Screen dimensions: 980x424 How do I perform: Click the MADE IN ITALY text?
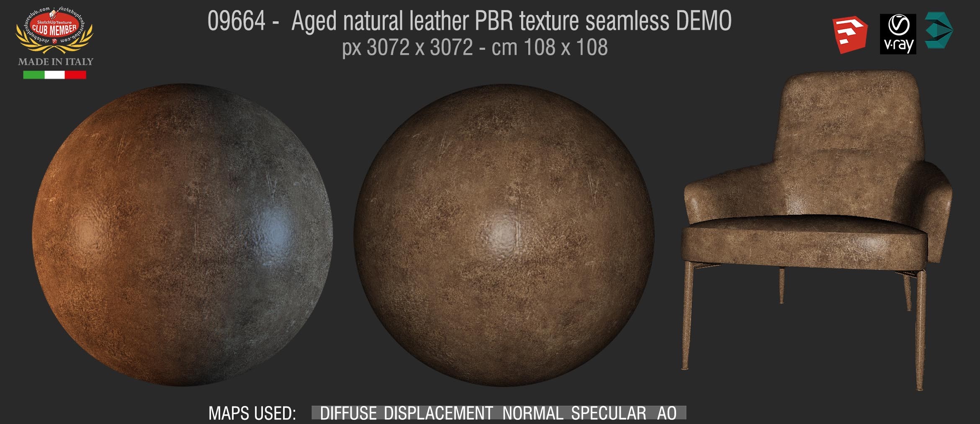pyautogui.click(x=56, y=62)
